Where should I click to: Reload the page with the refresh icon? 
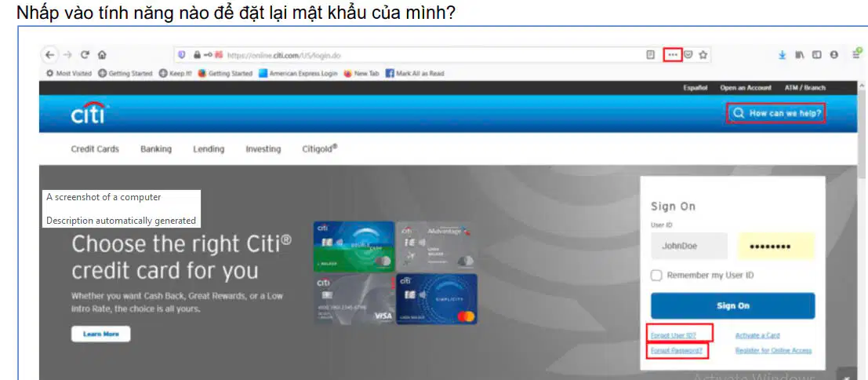click(x=85, y=55)
